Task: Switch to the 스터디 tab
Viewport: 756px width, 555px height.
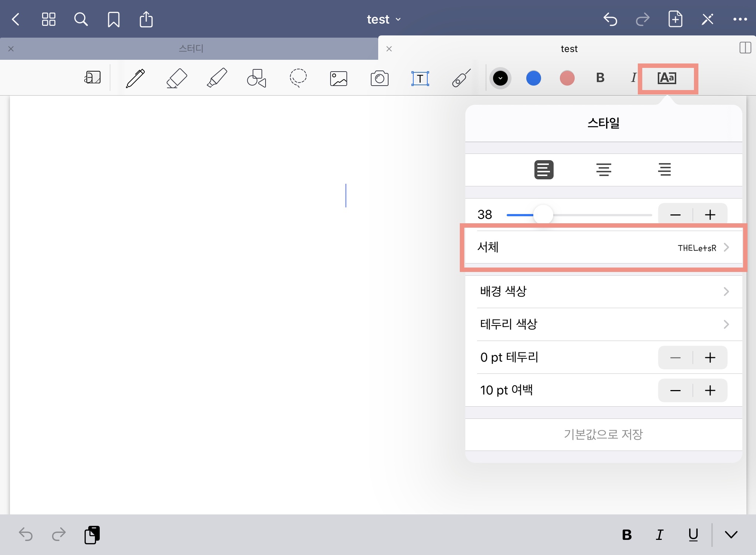Action: [191, 49]
